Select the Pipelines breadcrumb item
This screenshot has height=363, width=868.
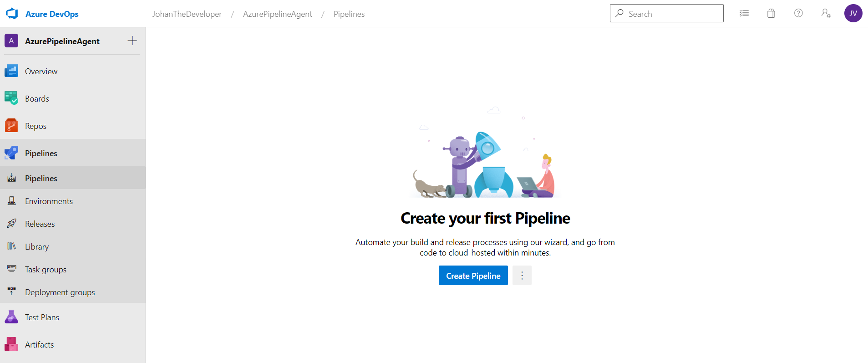click(x=349, y=14)
